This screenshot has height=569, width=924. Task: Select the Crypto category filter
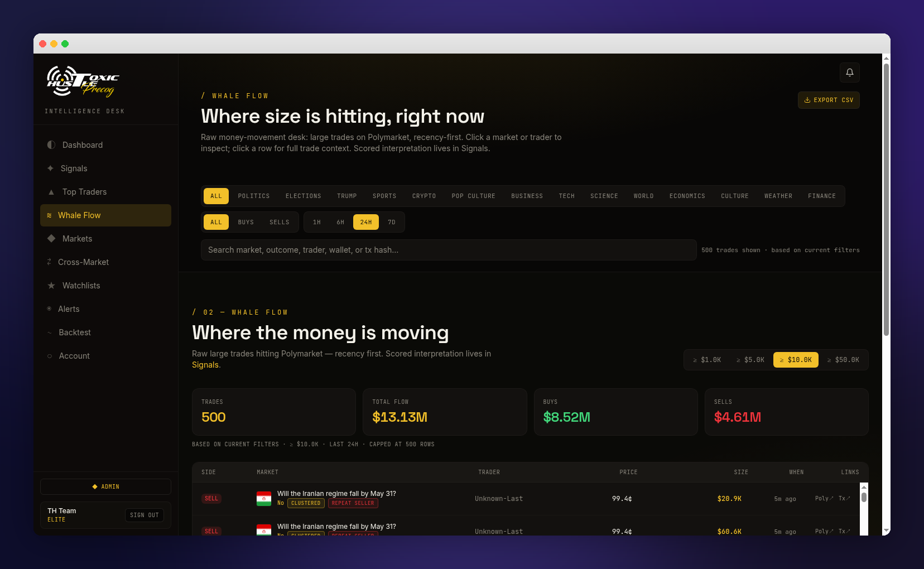point(424,196)
